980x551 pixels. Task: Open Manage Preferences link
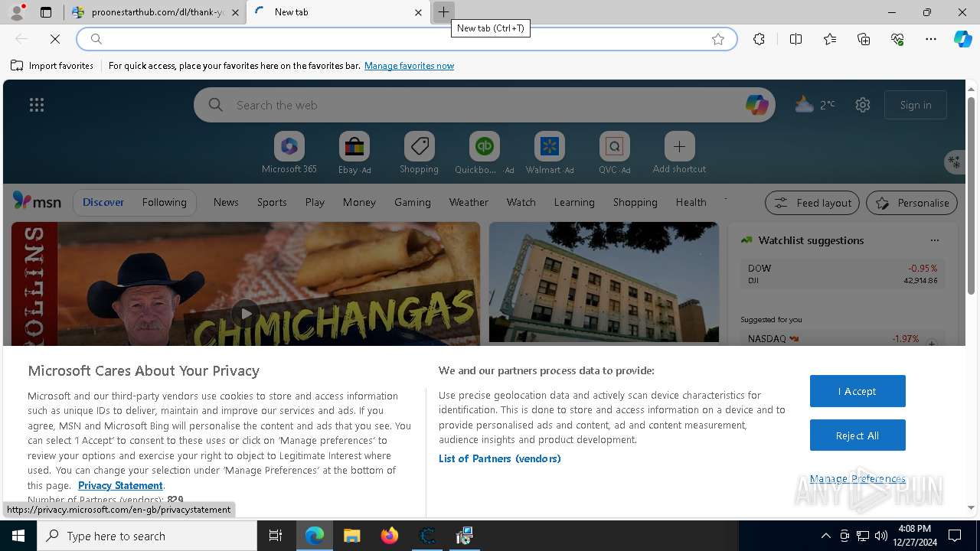point(857,479)
